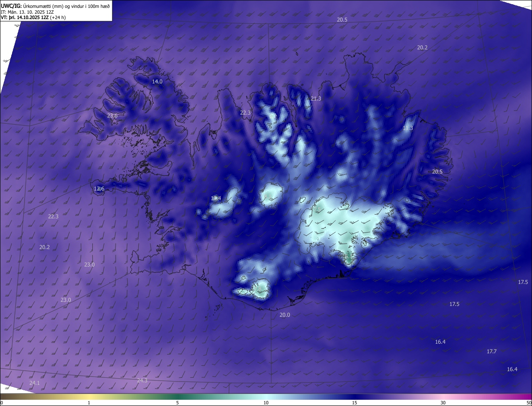532x406 pixels.
Task: Select the 12.6 wind value label
Action: [99, 189]
